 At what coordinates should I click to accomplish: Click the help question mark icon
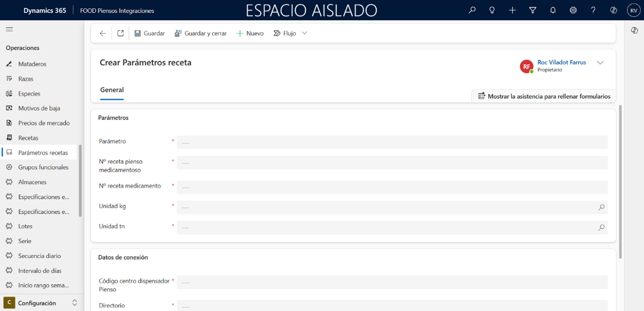593,10
